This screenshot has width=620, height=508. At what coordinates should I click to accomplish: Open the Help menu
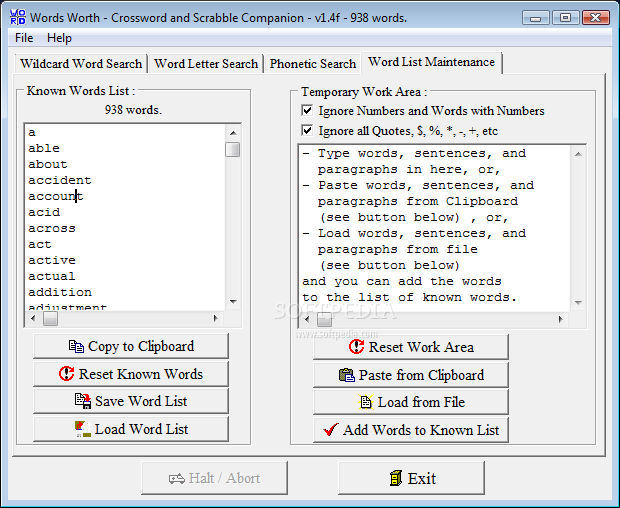click(x=59, y=38)
